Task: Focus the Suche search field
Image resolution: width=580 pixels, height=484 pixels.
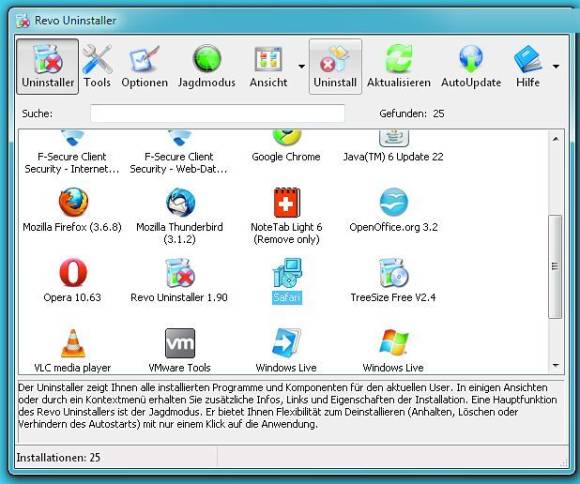Action: [218, 113]
